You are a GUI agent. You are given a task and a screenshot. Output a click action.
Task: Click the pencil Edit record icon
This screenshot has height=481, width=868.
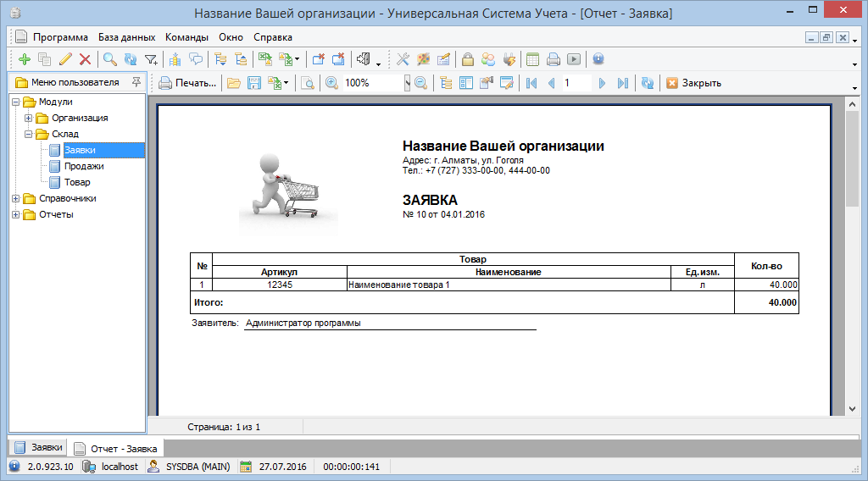coord(65,59)
